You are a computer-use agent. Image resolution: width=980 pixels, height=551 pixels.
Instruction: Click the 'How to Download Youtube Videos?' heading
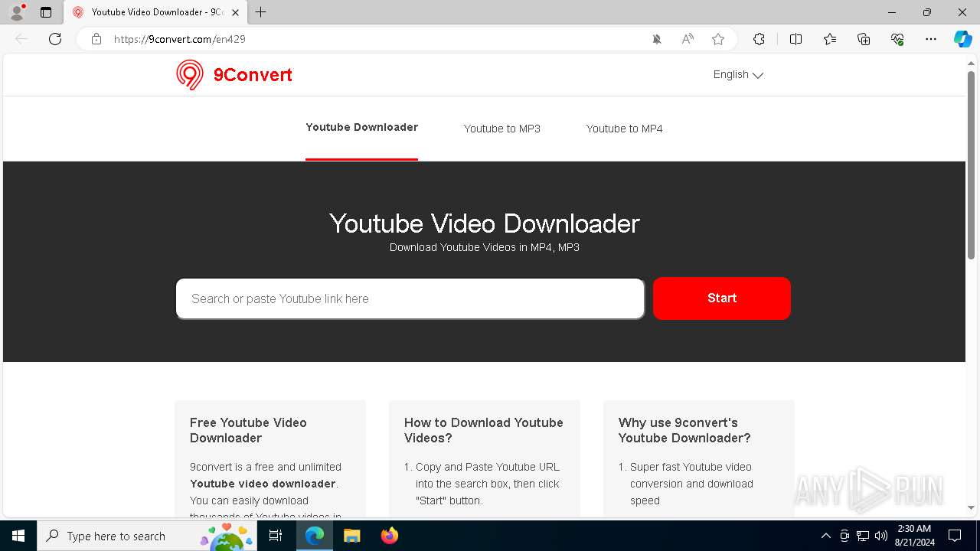coord(484,430)
